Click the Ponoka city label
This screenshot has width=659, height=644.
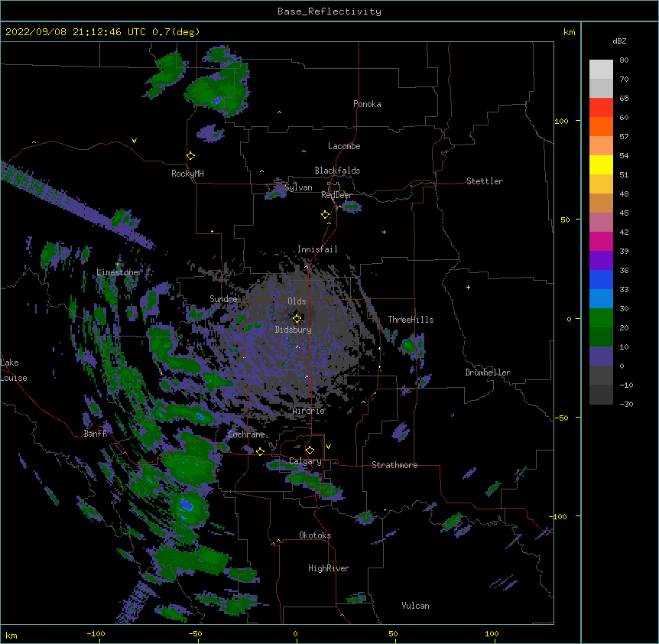pyautogui.click(x=367, y=104)
